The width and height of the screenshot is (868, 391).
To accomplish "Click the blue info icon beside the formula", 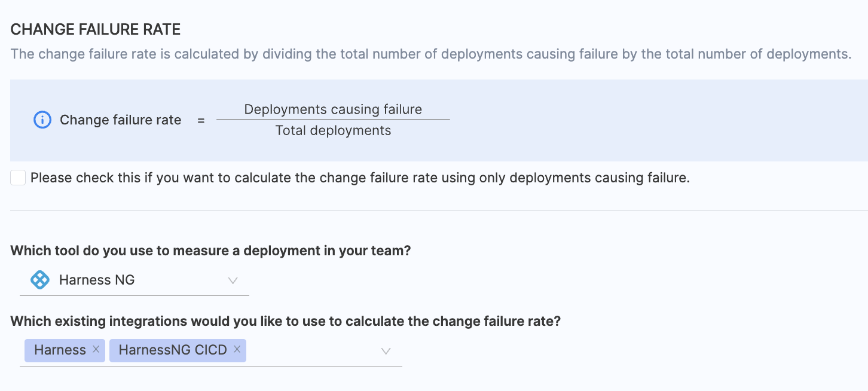I will pos(42,120).
